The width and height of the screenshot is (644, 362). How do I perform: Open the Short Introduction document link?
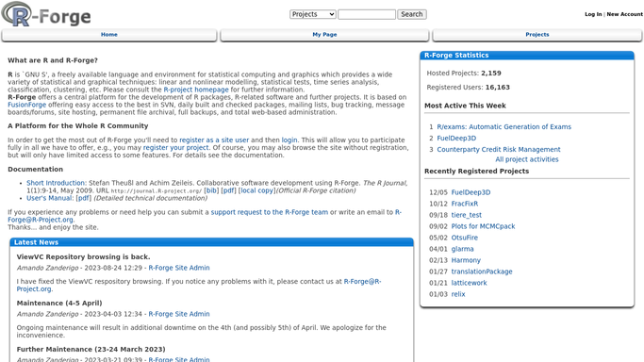pos(56,183)
